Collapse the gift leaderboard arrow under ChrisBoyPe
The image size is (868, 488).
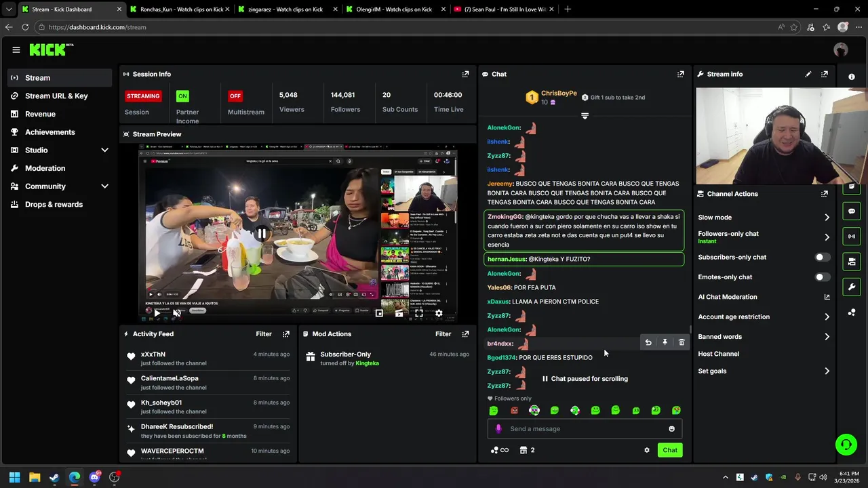(x=585, y=117)
